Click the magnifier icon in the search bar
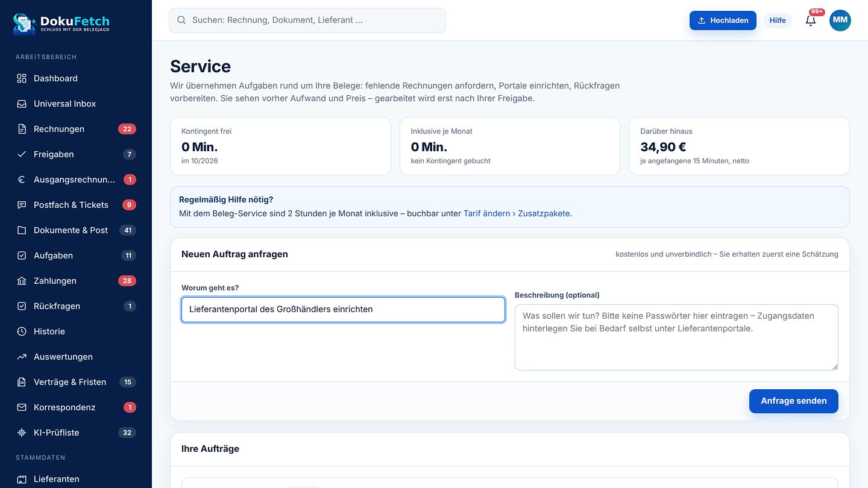868x488 pixels. 181,20
